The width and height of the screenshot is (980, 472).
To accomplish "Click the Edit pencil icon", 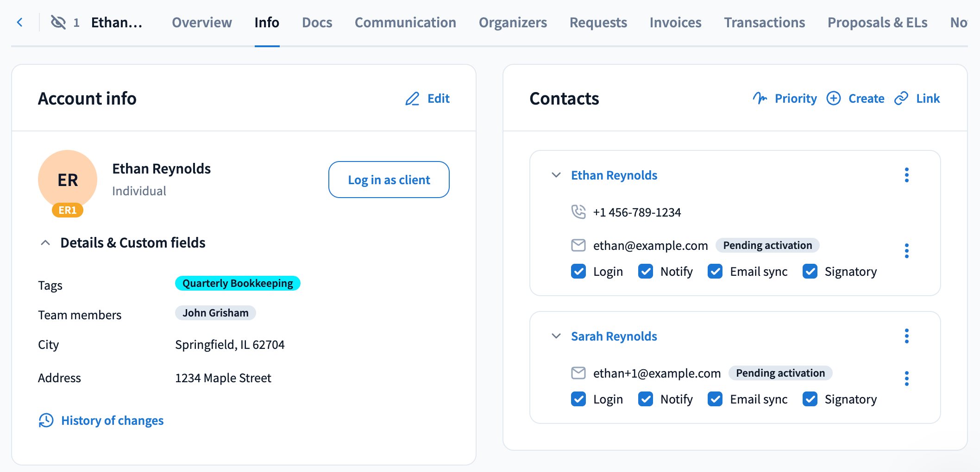I will 412,99.
